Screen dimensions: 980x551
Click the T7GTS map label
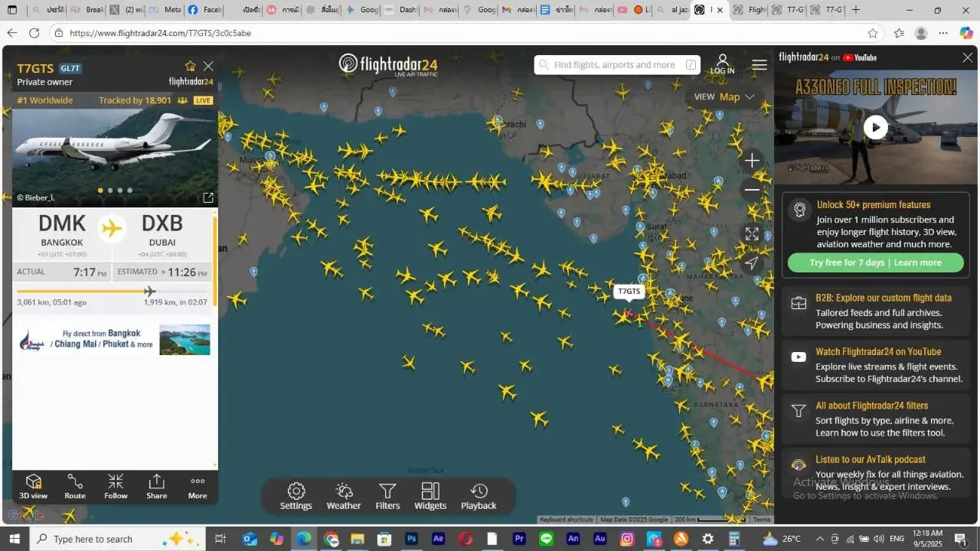tap(629, 292)
